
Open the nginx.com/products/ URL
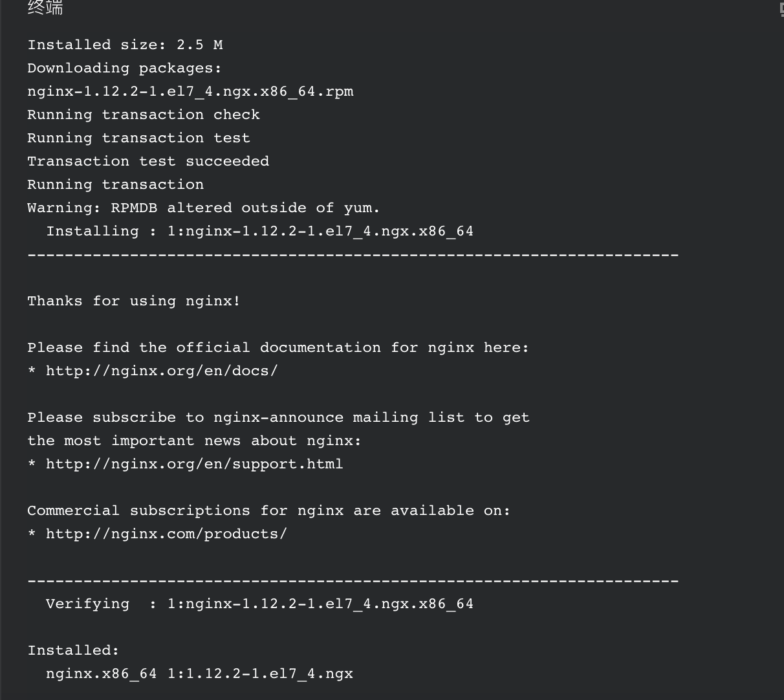coord(166,534)
